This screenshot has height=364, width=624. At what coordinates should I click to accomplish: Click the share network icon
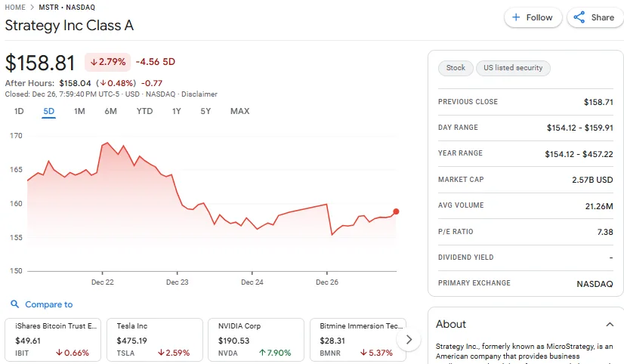(x=579, y=17)
